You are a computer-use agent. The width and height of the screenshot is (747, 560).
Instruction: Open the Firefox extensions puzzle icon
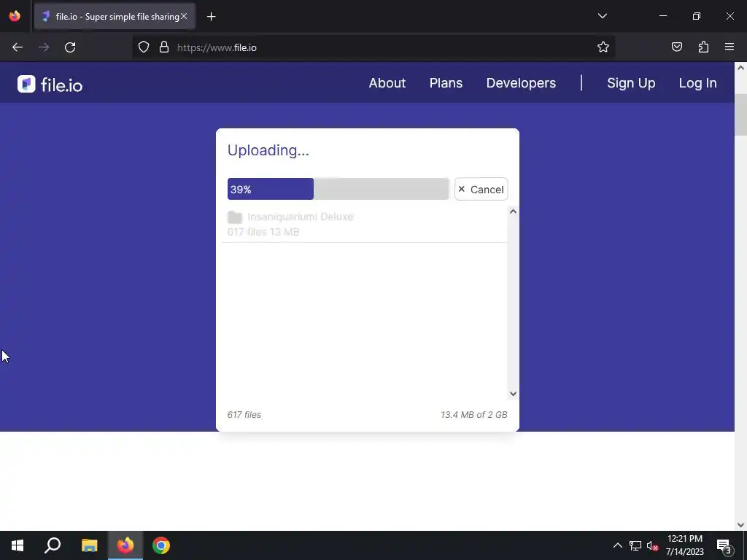(x=703, y=47)
